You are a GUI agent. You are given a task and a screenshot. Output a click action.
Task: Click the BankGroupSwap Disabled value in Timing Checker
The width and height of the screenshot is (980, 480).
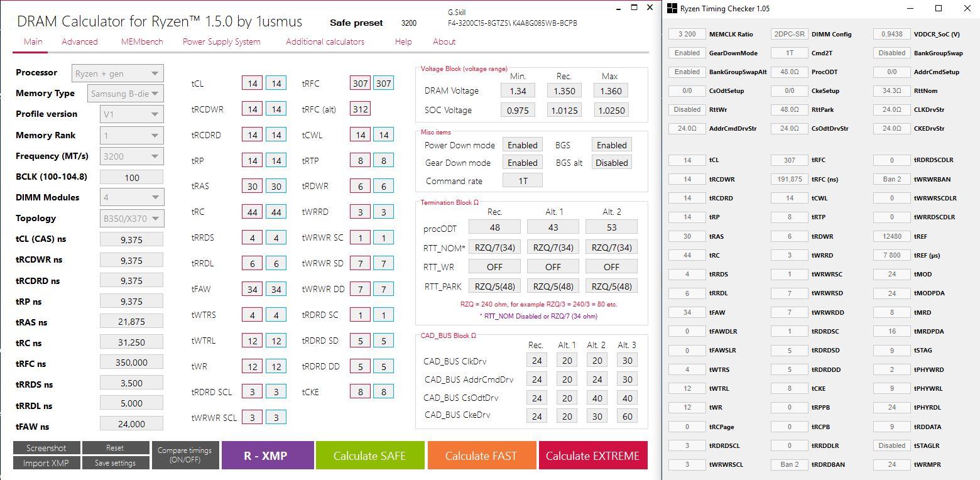[x=892, y=53]
